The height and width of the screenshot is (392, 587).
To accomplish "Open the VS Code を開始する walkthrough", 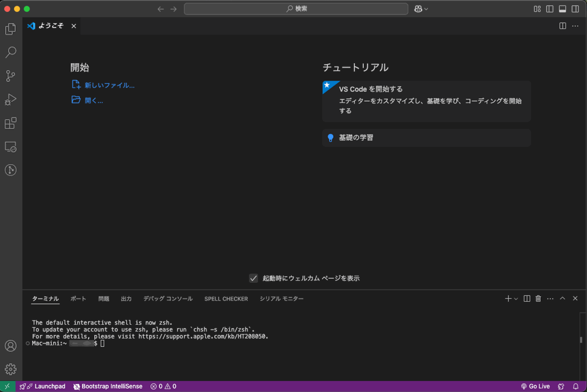I will [427, 101].
